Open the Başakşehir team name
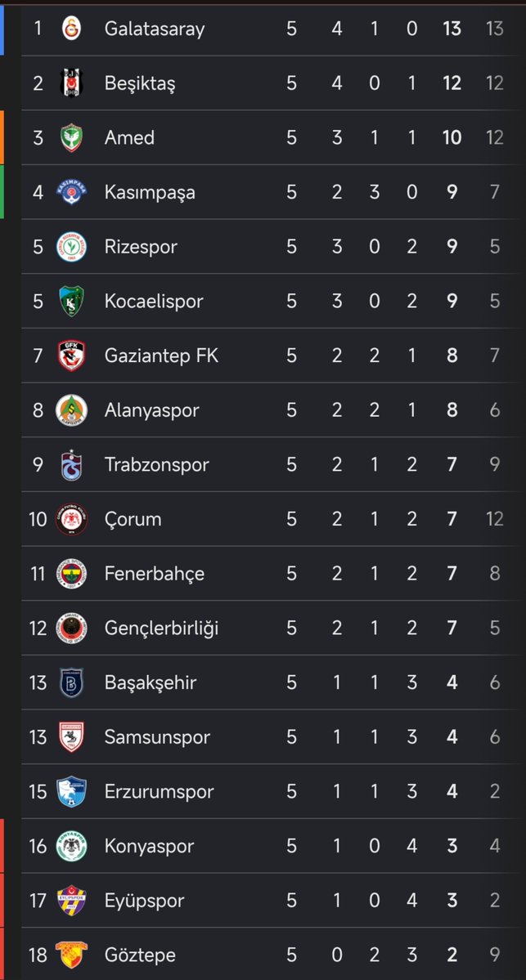The image size is (526, 980). (x=150, y=682)
